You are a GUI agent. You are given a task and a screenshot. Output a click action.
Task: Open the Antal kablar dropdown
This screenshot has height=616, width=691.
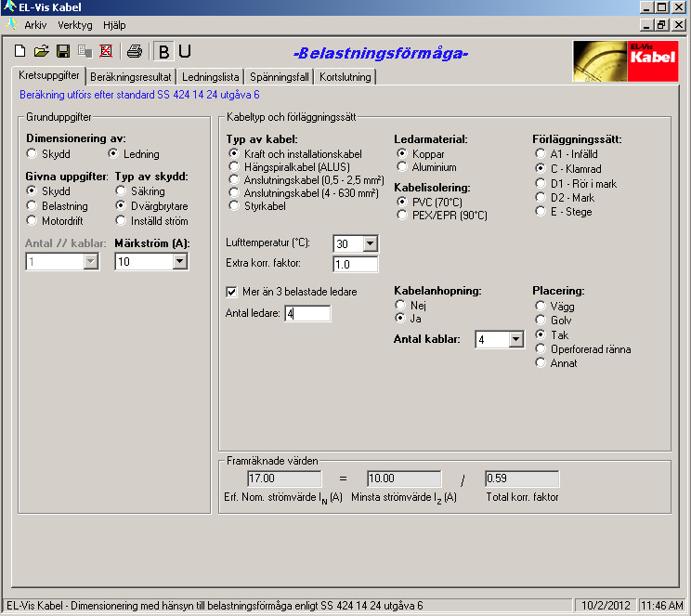515,340
